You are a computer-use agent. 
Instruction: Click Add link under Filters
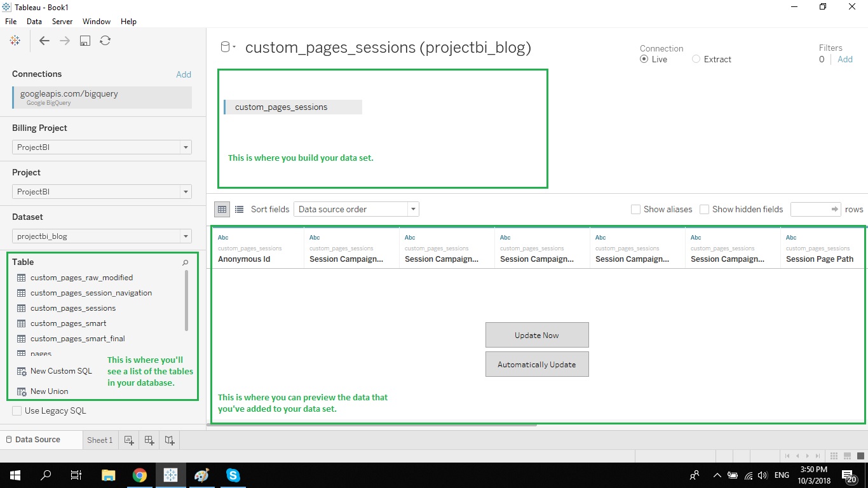(x=845, y=59)
